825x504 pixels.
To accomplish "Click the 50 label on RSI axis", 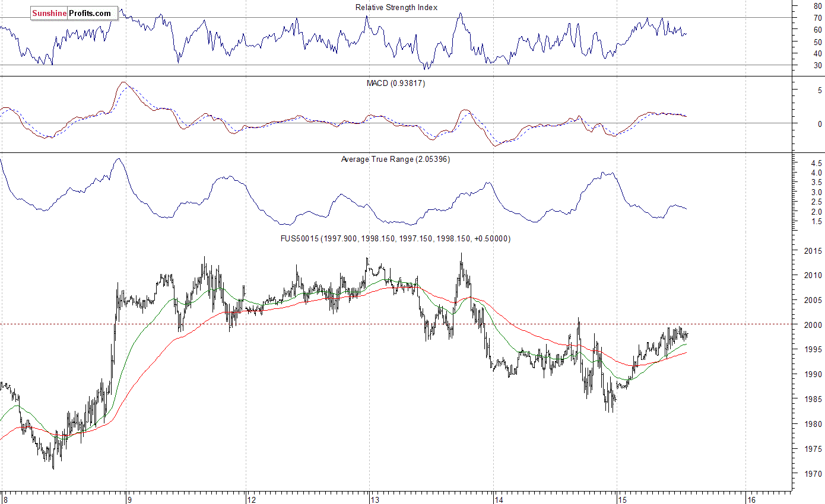I will (818, 42).
